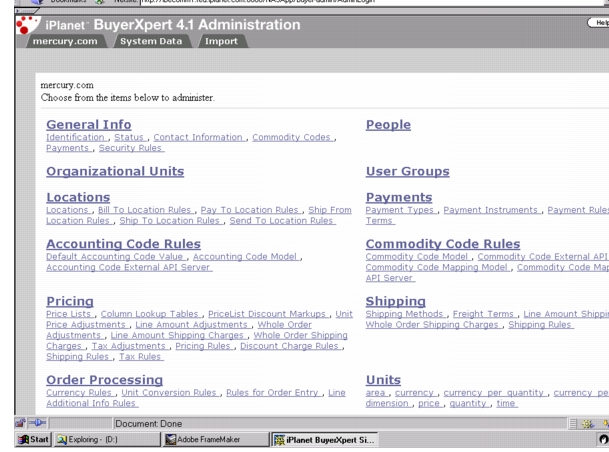
Task: Click the Help button at top right
Action: (x=599, y=23)
